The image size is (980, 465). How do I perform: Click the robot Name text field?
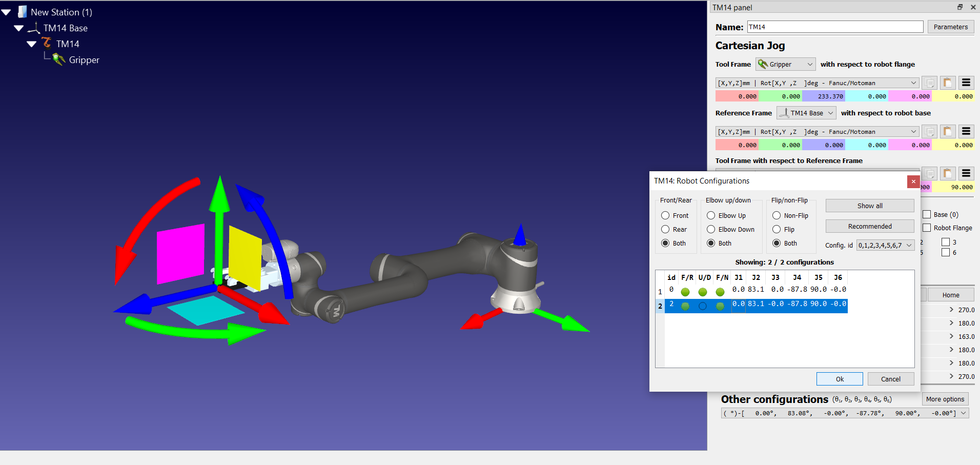pyautogui.click(x=834, y=27)
